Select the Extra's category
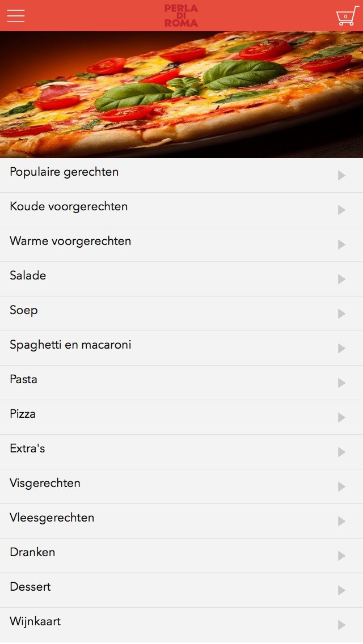363x644 pixels. pos(181,452)
